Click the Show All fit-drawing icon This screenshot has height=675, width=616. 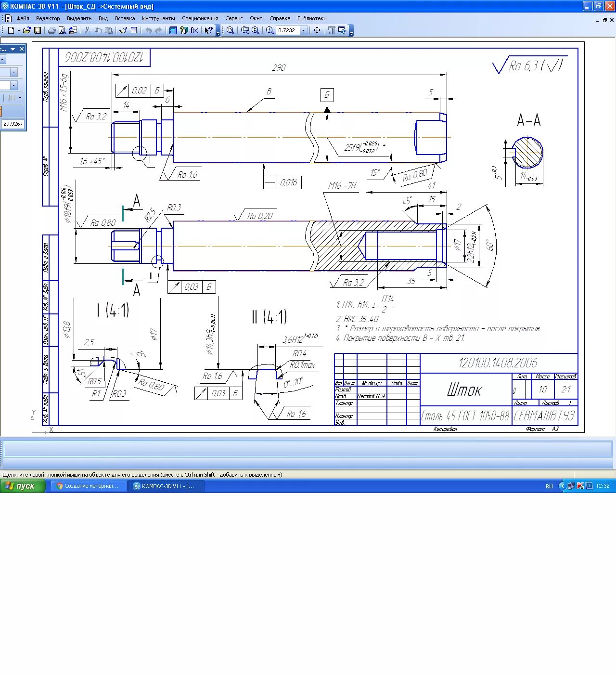[x=331, y=30]
